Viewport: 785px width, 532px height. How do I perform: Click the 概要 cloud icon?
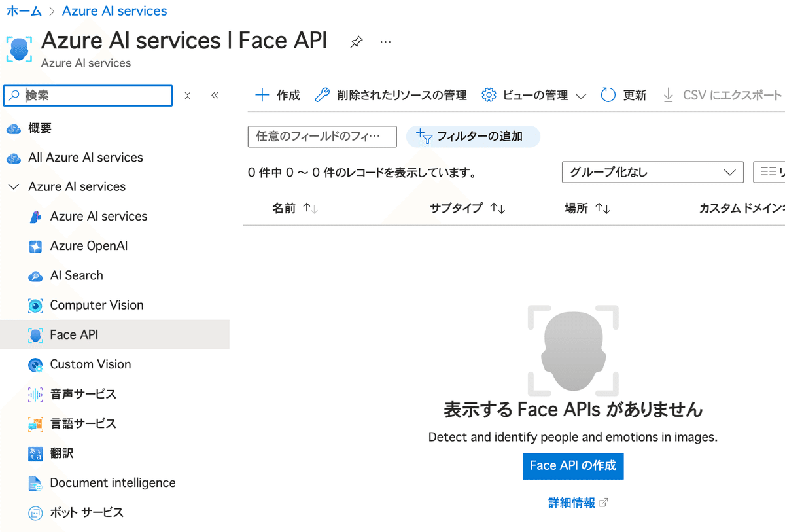point(13,129)
